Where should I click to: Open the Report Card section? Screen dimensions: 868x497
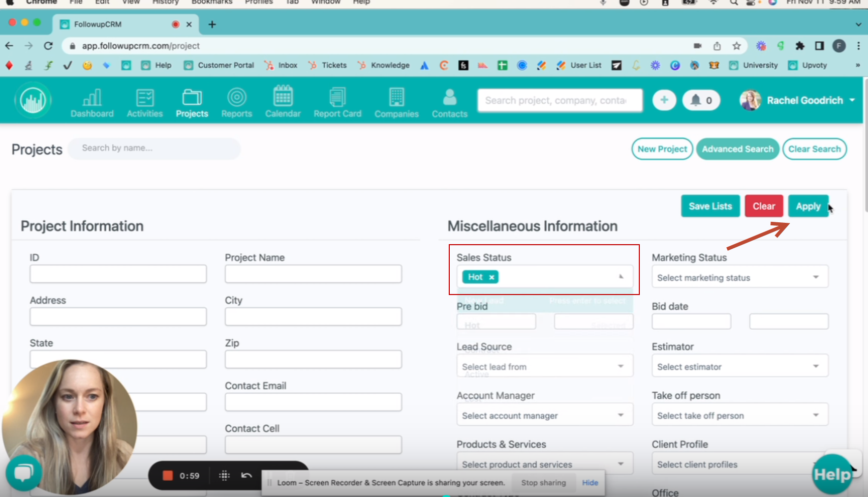[x=337, y=102]
